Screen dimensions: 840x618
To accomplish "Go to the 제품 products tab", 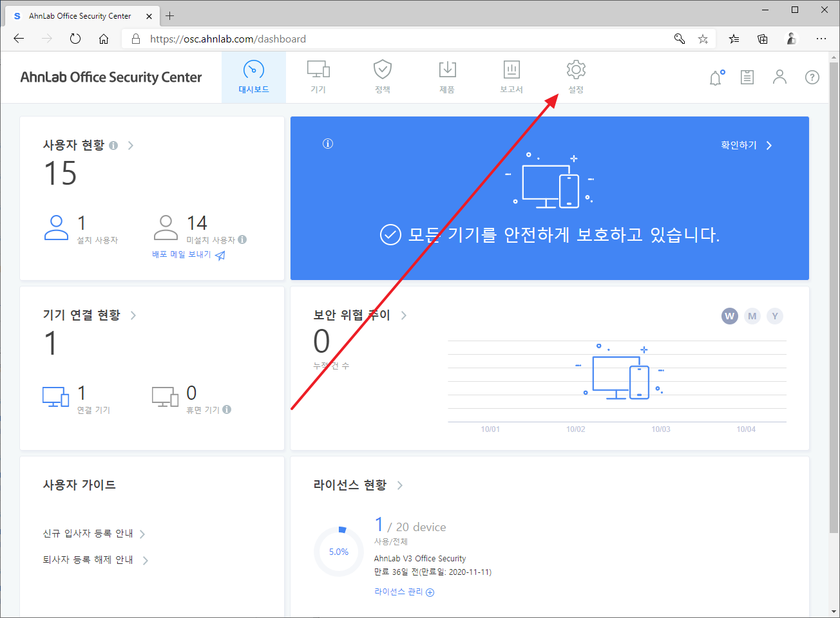I will coord(447,77).
